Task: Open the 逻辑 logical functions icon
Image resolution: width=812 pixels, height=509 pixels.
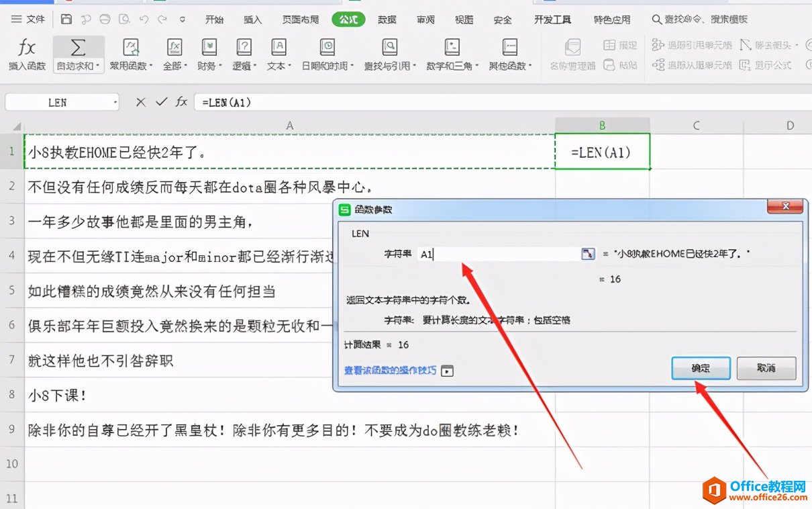Action: (244, 47)
